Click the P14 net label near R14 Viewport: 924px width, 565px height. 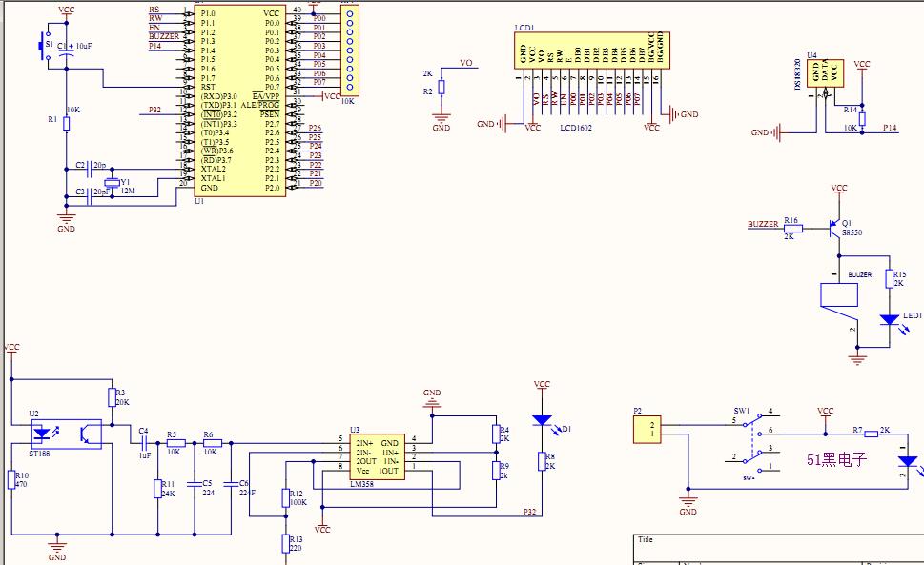[x=890, y=128]
